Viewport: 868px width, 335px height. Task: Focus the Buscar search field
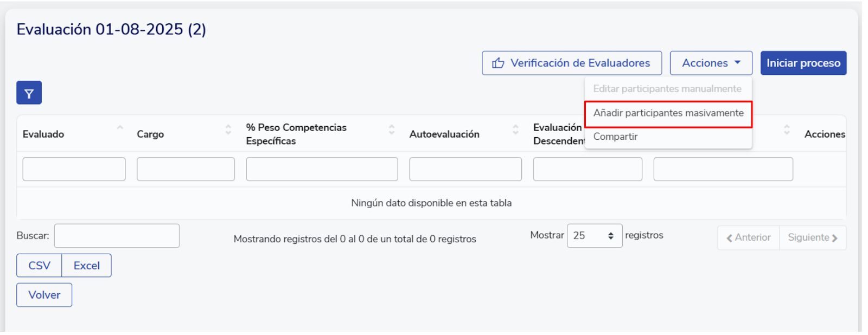coord(117,236)
